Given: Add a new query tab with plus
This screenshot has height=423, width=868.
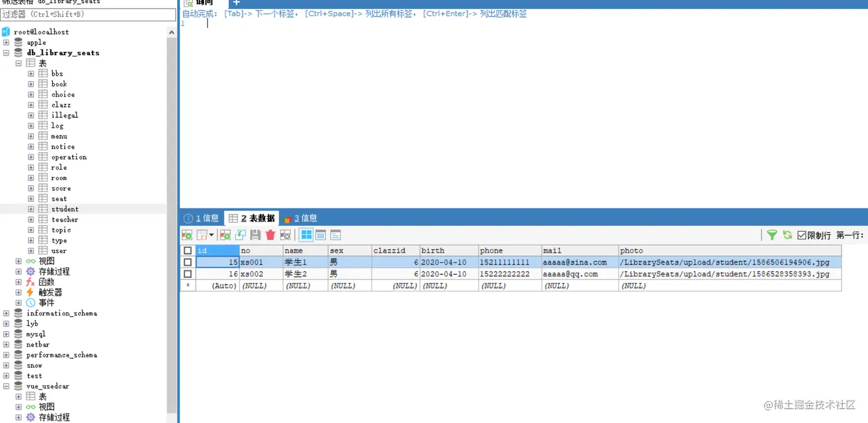Looking at the screenshot, I should point(236,3).
